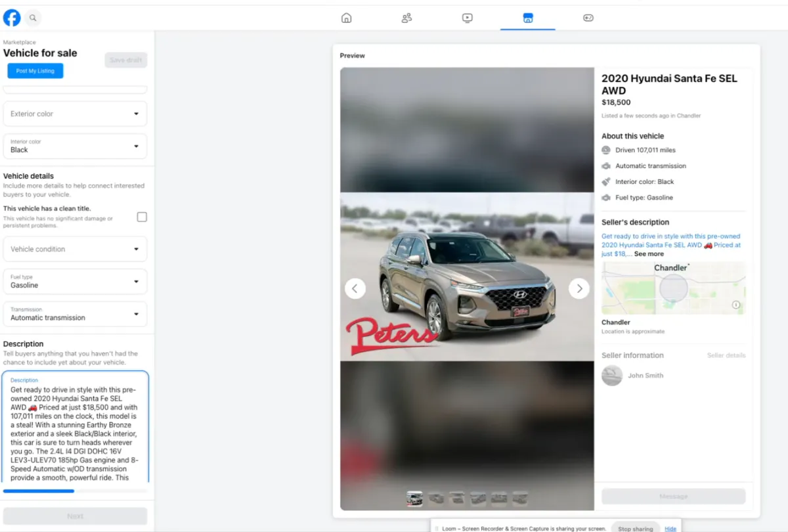The width and height of the screenshot is (788, 532).
Task: Click the 2020 Hyundai Santa Fe title
Action: [x=669, y=84]
